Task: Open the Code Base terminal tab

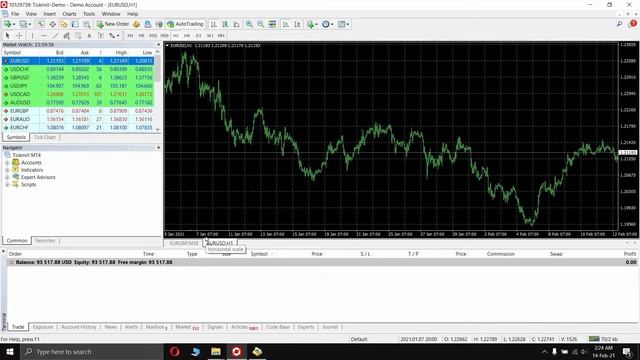Action: (278, 327)
